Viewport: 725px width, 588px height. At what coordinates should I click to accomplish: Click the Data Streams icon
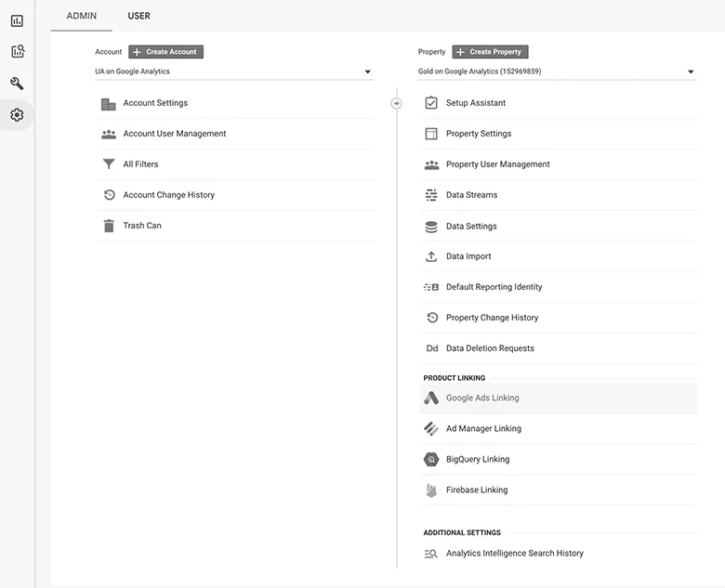pos(431,195)
